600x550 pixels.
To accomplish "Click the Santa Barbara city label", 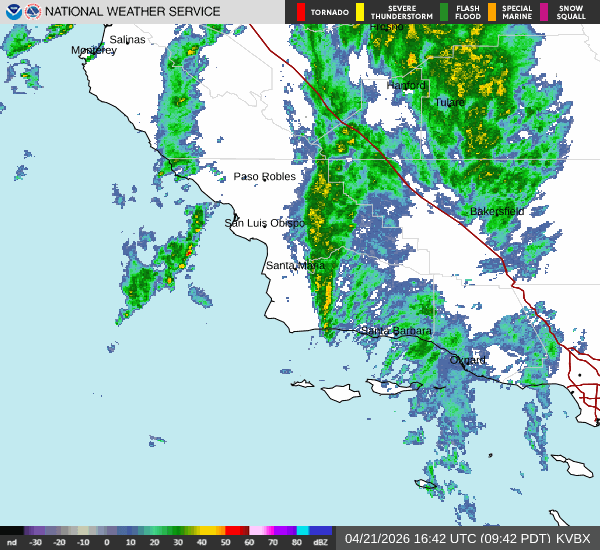I will coord(396,331).
